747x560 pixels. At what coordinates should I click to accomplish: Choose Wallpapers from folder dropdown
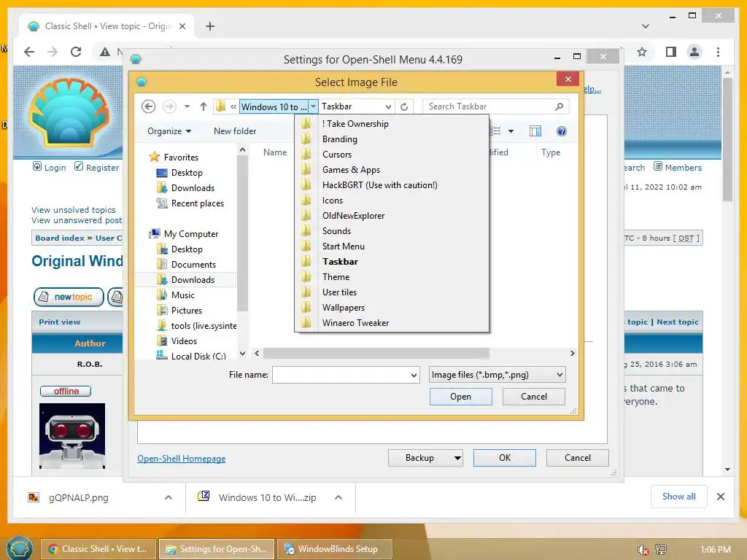coord(344,308)
